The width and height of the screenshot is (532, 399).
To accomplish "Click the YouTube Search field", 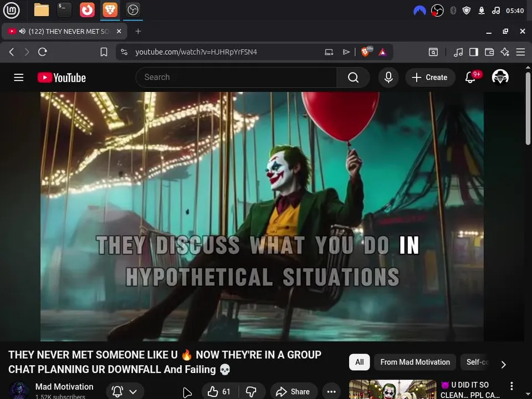I will tap(236, 78).
